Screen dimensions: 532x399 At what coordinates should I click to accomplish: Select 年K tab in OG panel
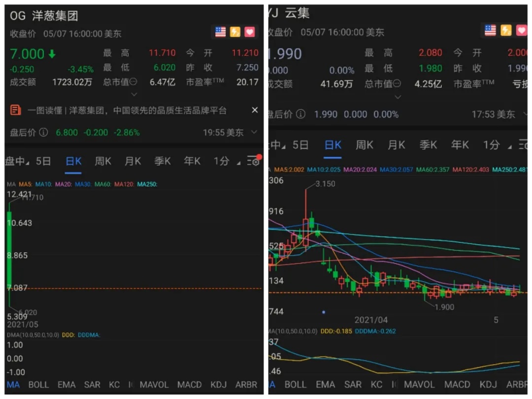(192, 161)
